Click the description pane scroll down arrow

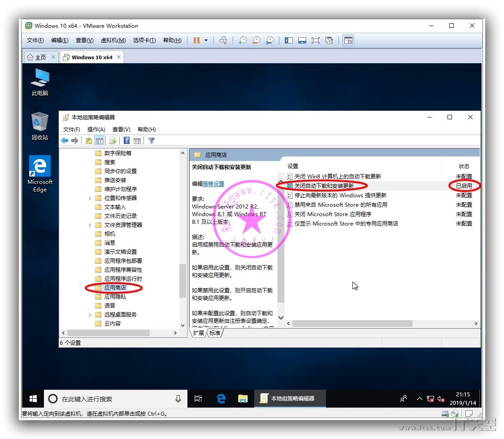(x=281, y=317)
